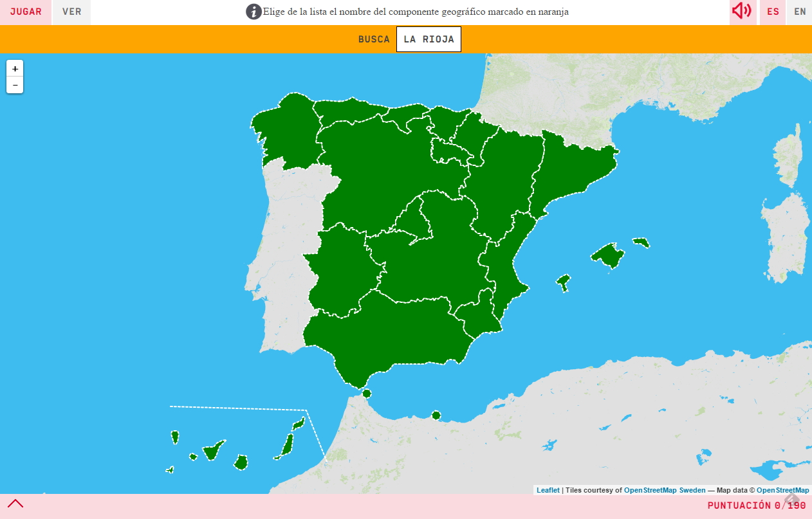Click the LA RIOJA search box
Screen dimensions: 812x519
click(429, 39)
